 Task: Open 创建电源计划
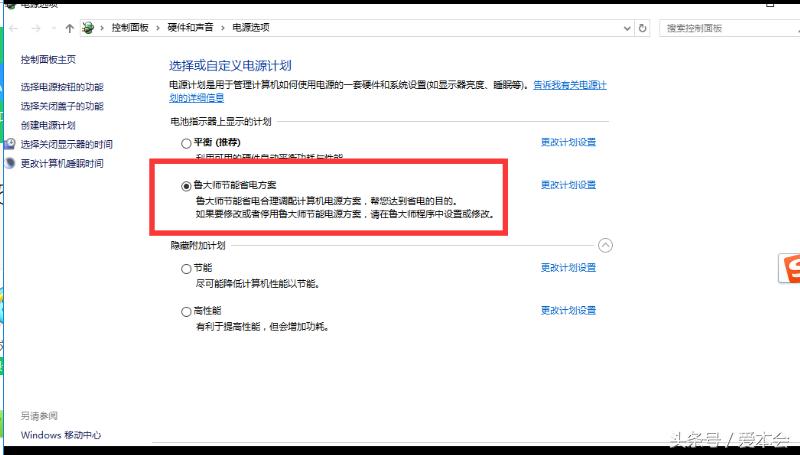tap(48, 125)
